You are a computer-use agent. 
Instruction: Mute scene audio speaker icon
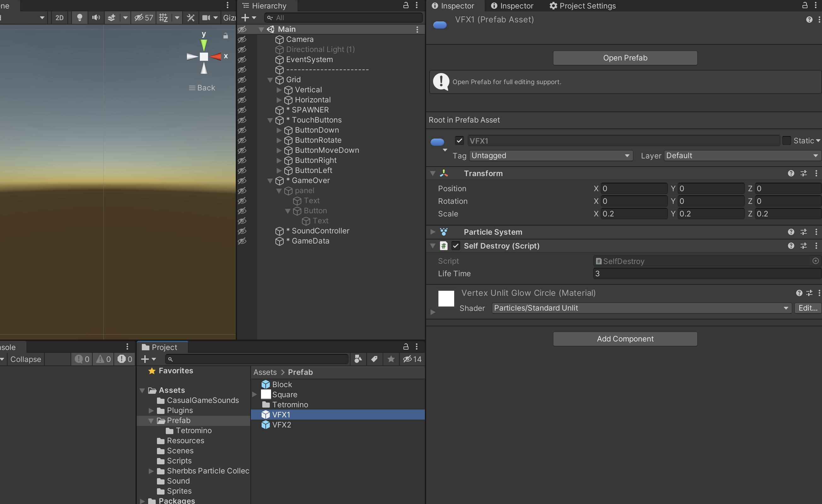(x=96, y=18)
